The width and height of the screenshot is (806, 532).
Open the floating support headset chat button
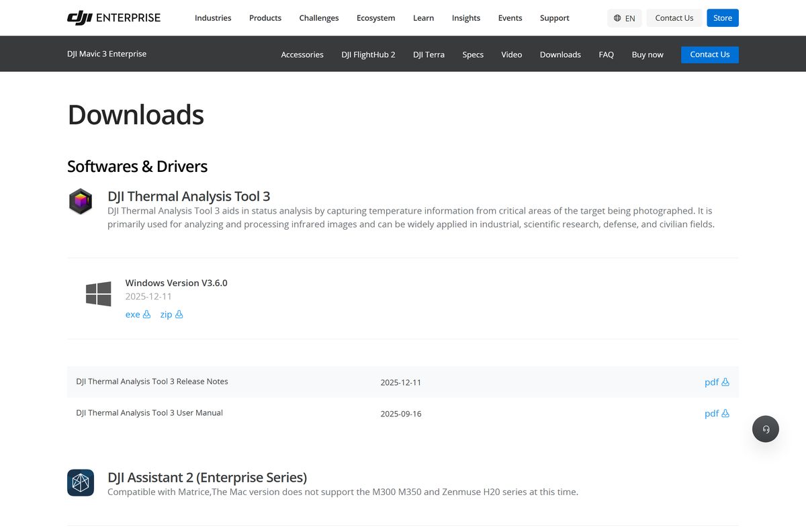(766, 429)
